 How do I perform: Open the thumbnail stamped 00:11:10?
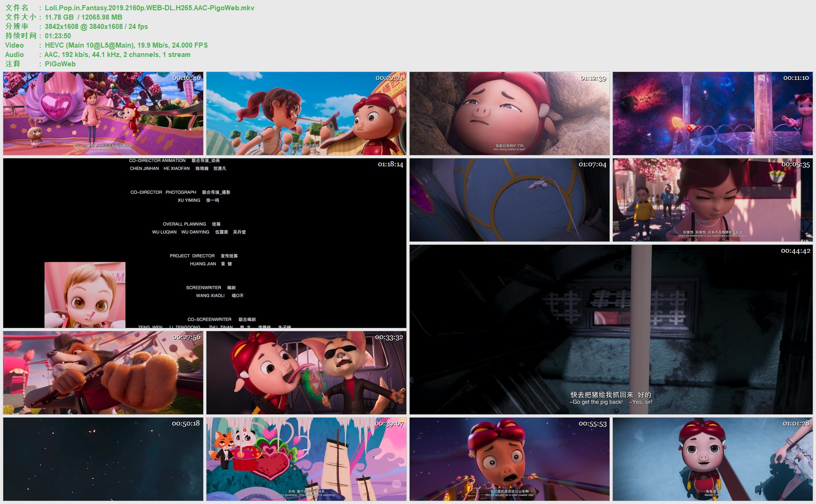713,114
